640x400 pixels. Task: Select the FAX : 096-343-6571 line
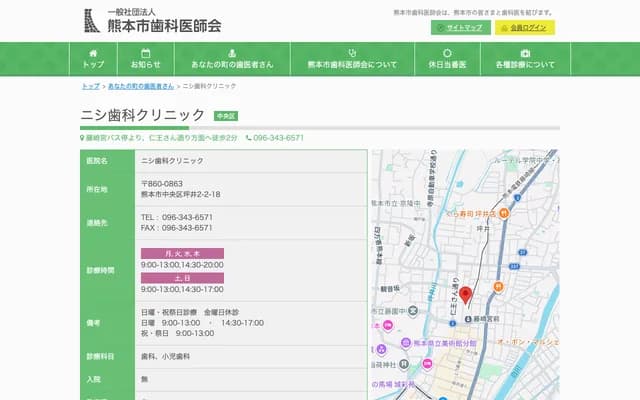pos(177,228)
